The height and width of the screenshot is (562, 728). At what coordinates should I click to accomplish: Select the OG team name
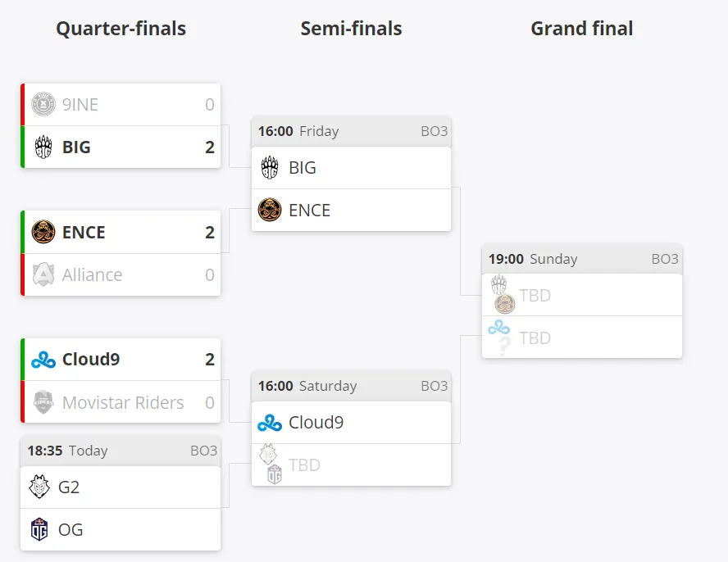click(x=71, y=529)
